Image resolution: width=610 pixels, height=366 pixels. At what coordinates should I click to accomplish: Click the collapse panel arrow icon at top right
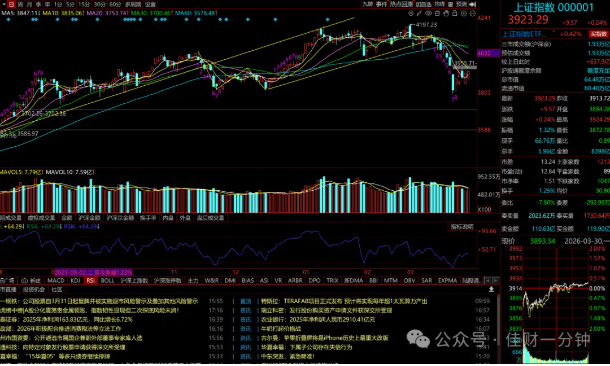473,4
